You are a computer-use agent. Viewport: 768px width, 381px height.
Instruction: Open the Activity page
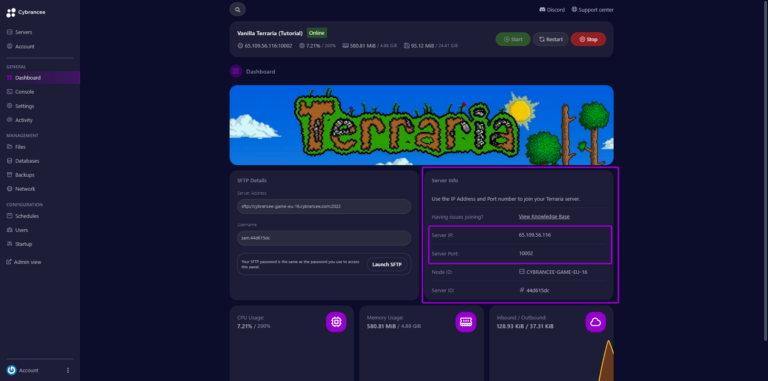point(20,120)
